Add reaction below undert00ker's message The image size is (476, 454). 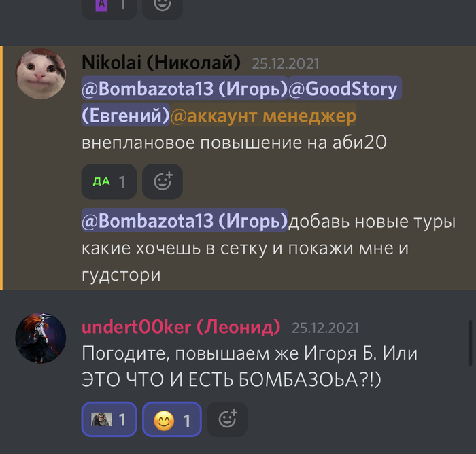pos(227,419)
